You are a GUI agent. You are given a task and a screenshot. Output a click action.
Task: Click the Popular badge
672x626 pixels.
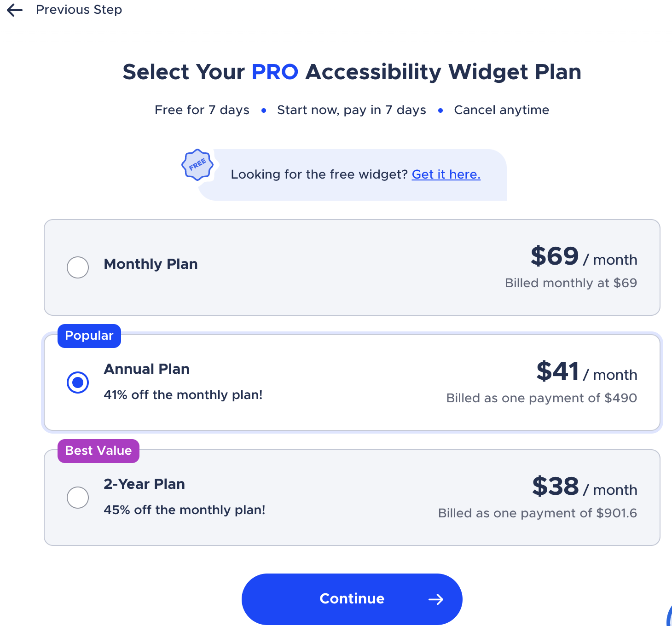pos(89,336)
